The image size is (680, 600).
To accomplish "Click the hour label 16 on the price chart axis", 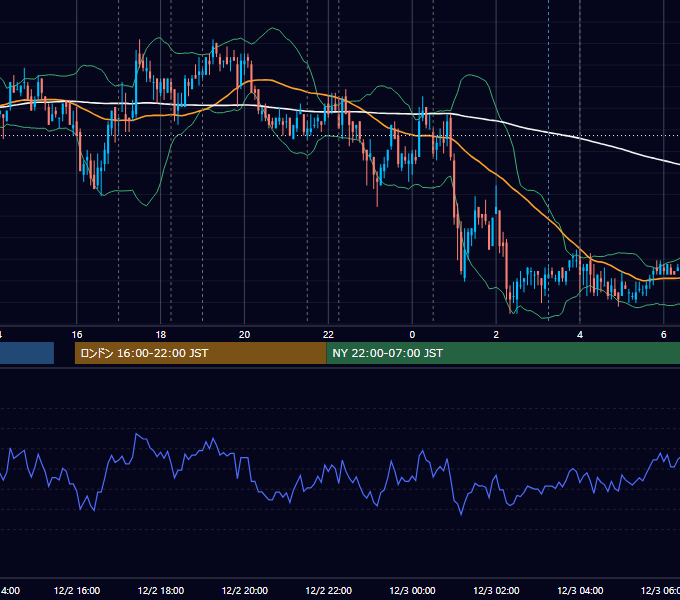I will (77, 335).
